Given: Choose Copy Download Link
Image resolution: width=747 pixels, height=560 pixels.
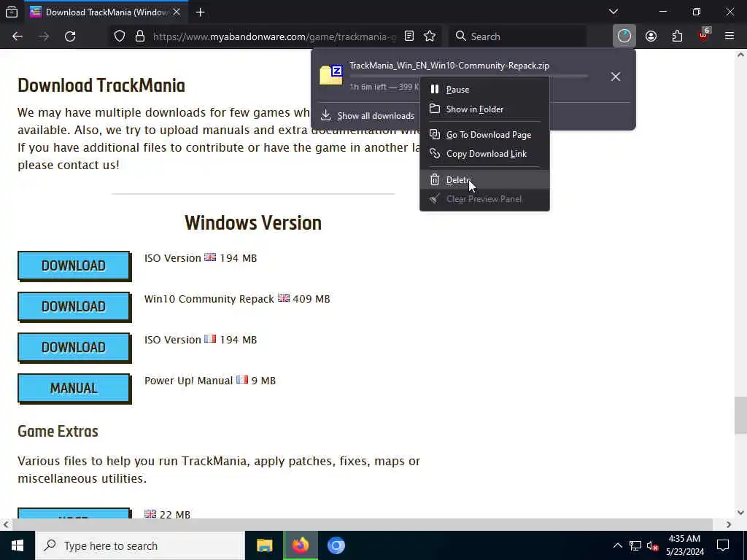Looking at the screenshot, I should pyautogui.click(x=484, y=154).
